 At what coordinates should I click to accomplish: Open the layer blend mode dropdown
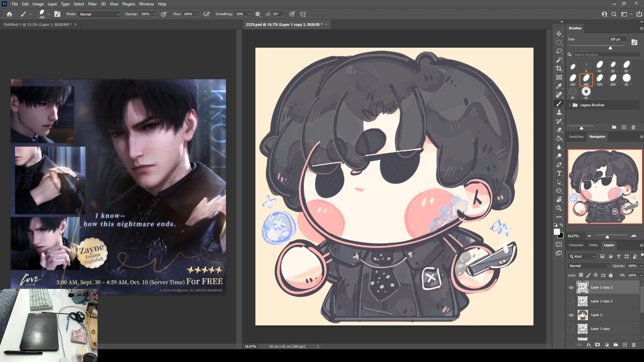[x=589, y=266]
